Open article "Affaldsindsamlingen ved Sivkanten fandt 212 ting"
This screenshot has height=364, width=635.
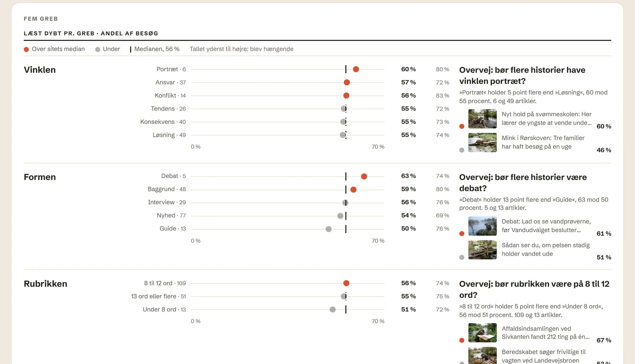coord(545,333)
